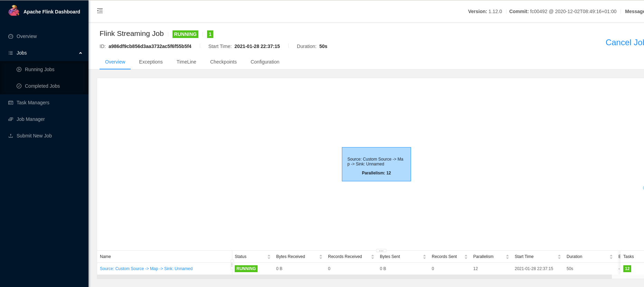The image size is (644, 287).
Task: Sort table by Bytes Sent column
Action: pyautogui.click(x=424, y=257)
